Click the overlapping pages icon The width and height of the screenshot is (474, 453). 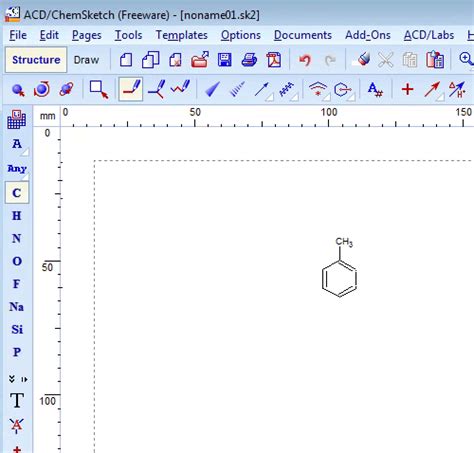point(151,60)
